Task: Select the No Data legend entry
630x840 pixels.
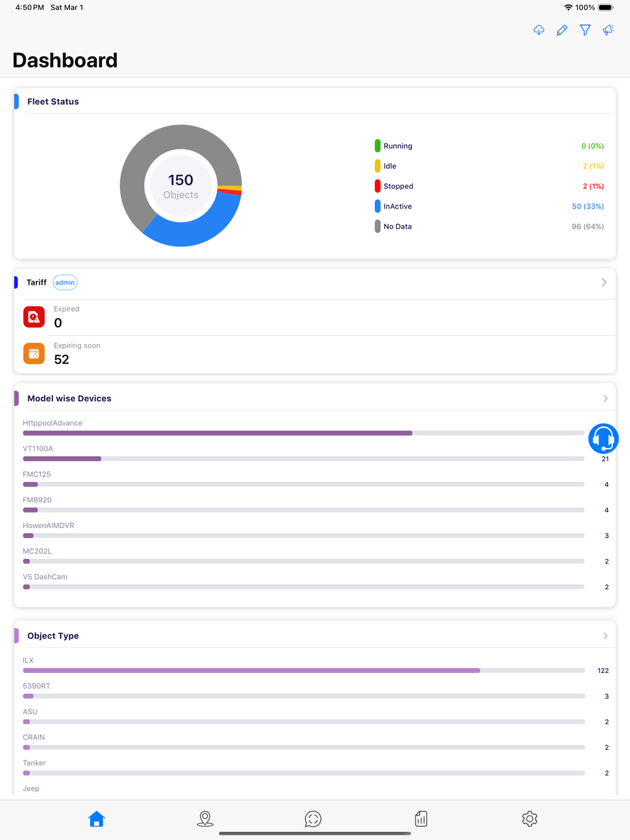Action: (x=490, y=226)
